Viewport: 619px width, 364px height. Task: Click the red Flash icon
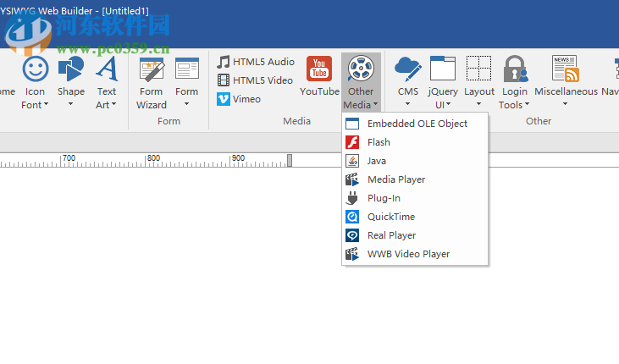coord(352,142)
